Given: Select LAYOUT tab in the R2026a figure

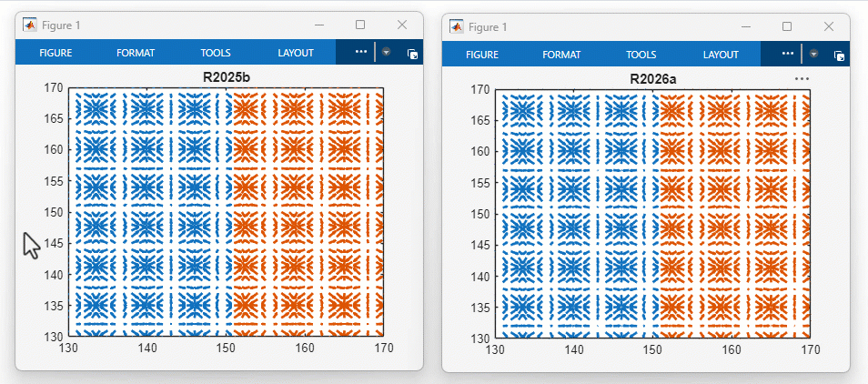Looking at the screenshot, I should (722, 55).
